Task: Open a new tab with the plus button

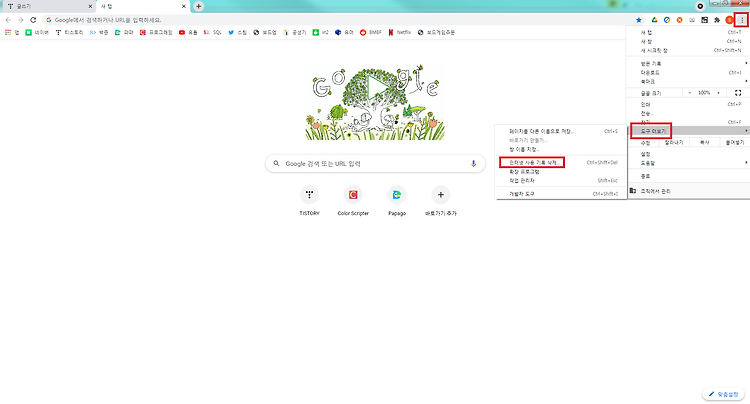Action: tap(199, 6)
